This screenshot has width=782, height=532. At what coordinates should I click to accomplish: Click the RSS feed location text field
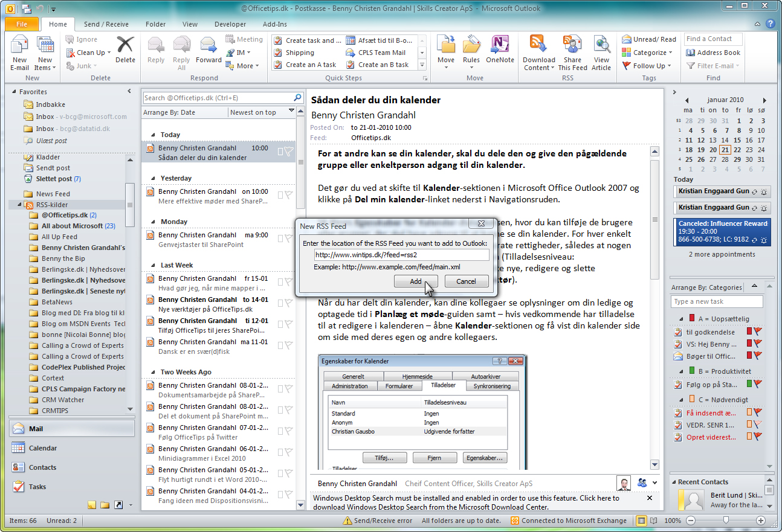tap(400, 255)
